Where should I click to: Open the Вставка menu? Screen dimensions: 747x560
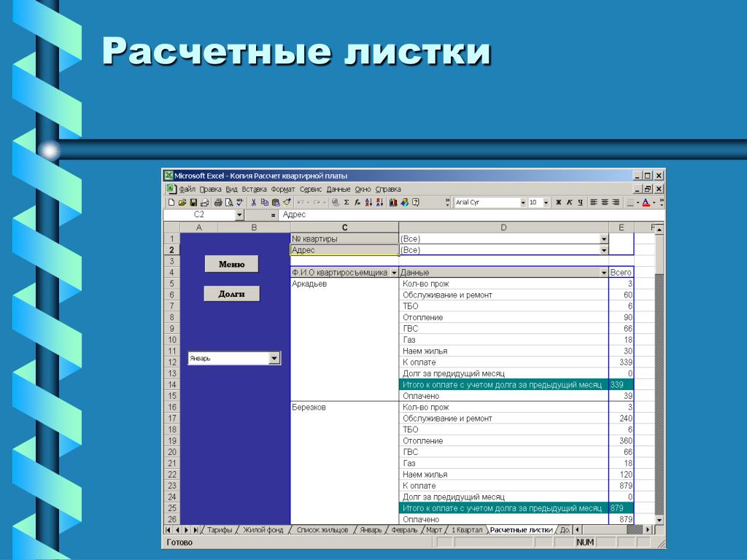[x=254, y=189]
